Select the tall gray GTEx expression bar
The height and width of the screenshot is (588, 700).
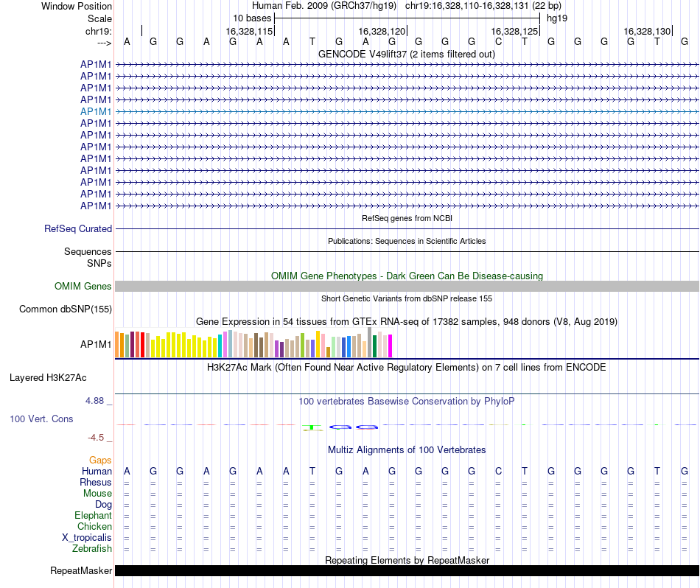click(x=369, y=343)
